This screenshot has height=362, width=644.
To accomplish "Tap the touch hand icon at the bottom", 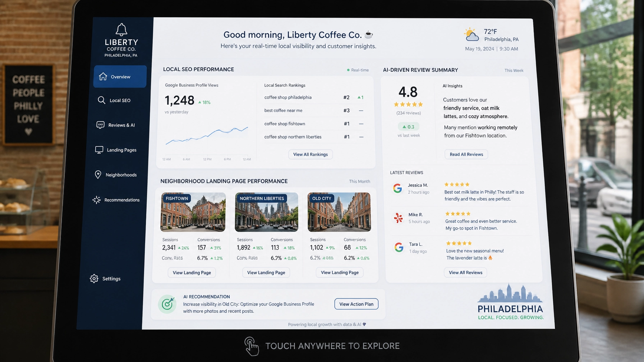I will (252, 346).
